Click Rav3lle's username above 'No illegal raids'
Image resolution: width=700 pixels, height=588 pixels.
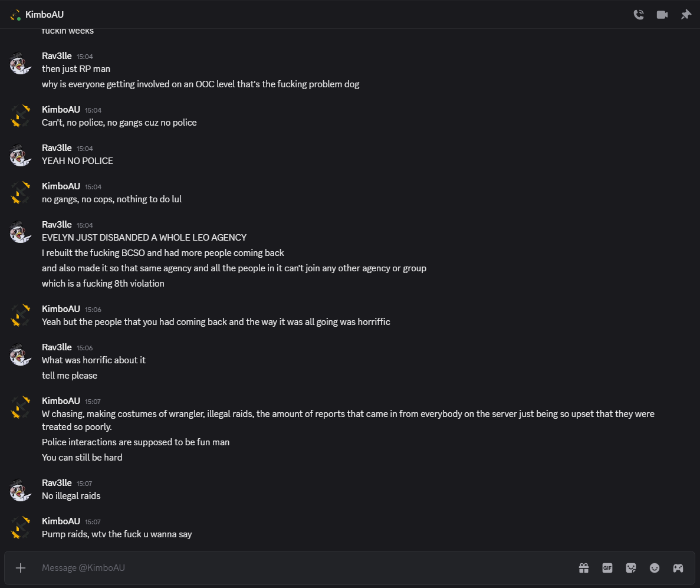coord(57,483)
